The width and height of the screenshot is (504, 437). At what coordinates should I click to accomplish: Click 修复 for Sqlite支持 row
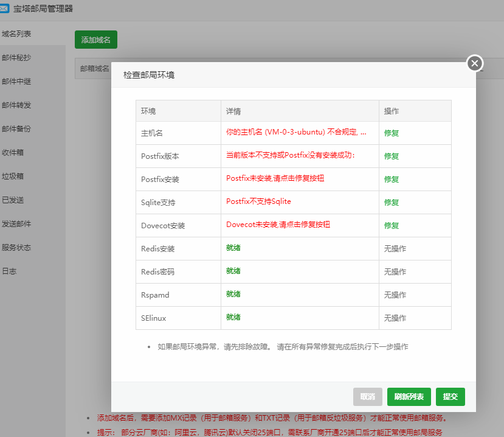pos(391,202)
